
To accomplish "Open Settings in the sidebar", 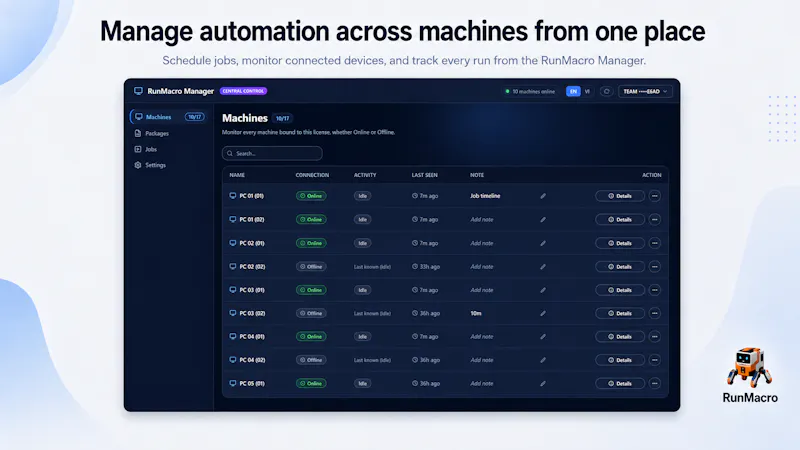I will tap(150, 165).
